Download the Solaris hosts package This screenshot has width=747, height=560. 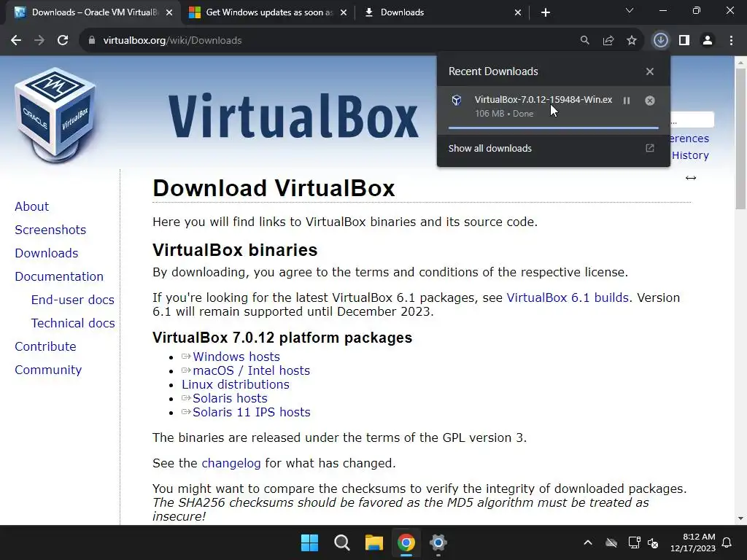[230, 398]
